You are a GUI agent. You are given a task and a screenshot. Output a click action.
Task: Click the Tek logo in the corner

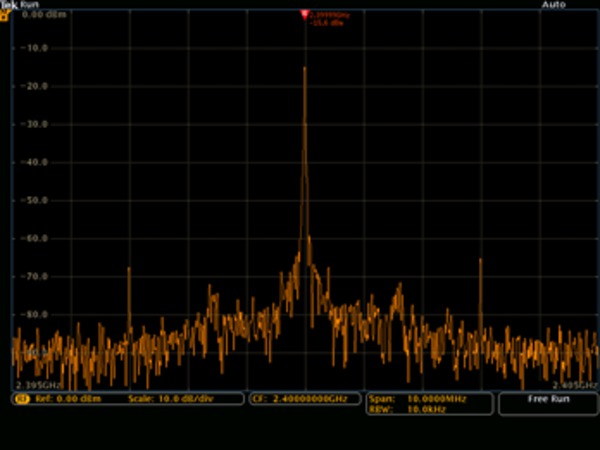coord(9,5)
